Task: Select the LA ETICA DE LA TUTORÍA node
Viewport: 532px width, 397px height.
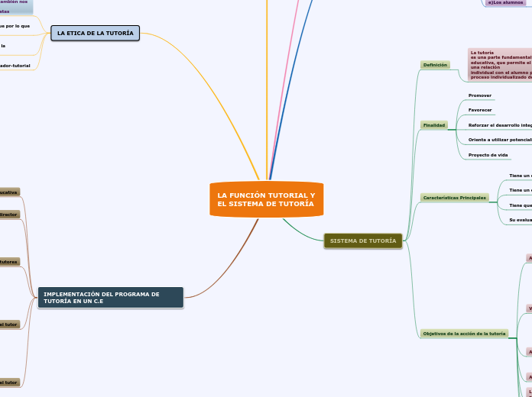Action: pyautogui.click(x=95, y=34)
